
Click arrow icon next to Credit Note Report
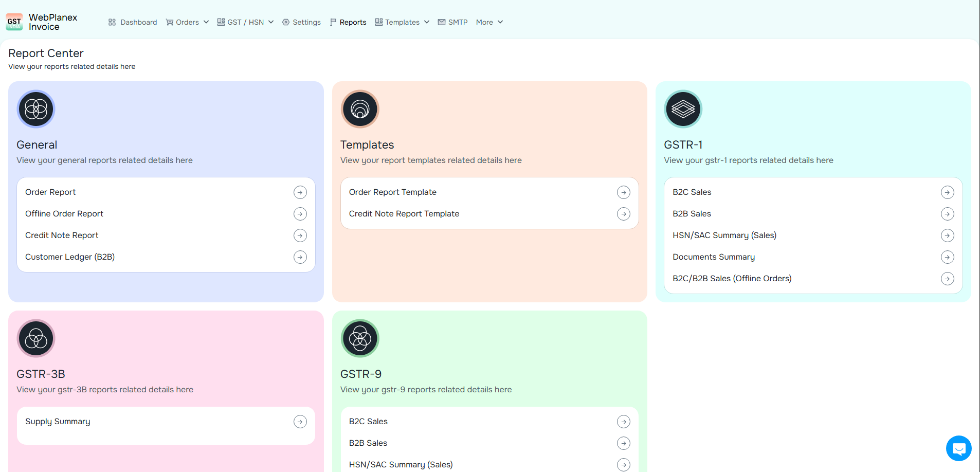[300, 235]
